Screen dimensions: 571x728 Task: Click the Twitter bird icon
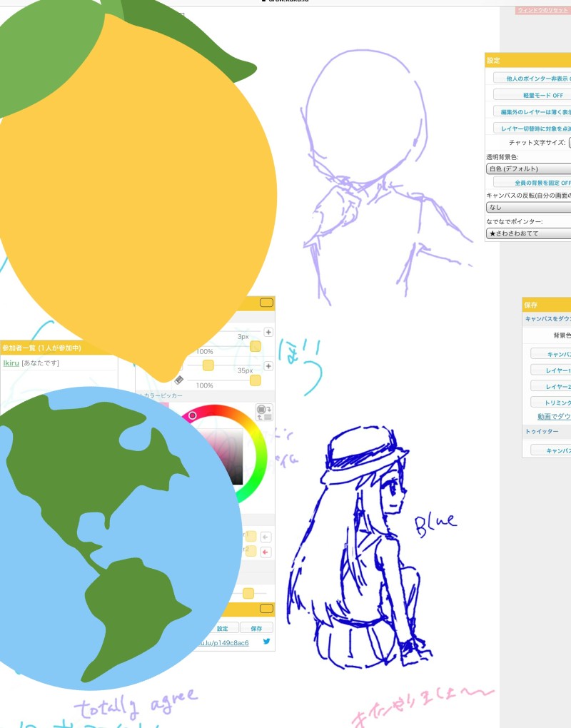(266, 641)
